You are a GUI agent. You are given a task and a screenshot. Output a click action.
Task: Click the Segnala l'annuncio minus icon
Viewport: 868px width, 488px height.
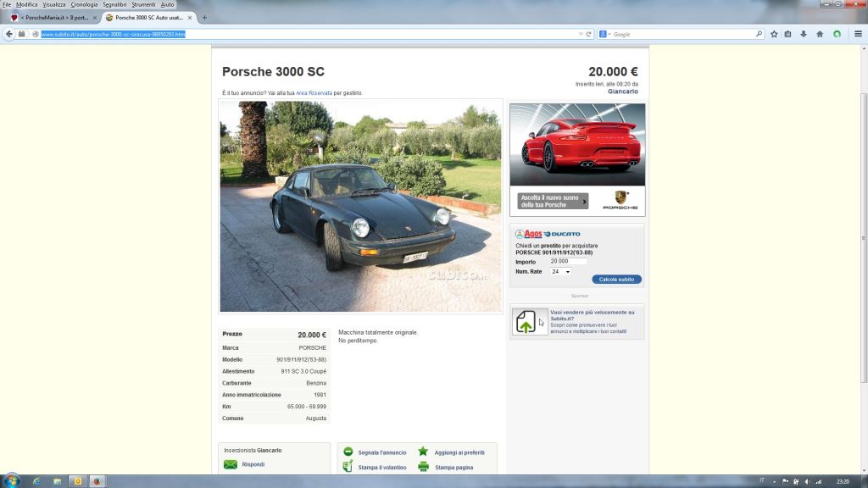[x=348, y=452]
